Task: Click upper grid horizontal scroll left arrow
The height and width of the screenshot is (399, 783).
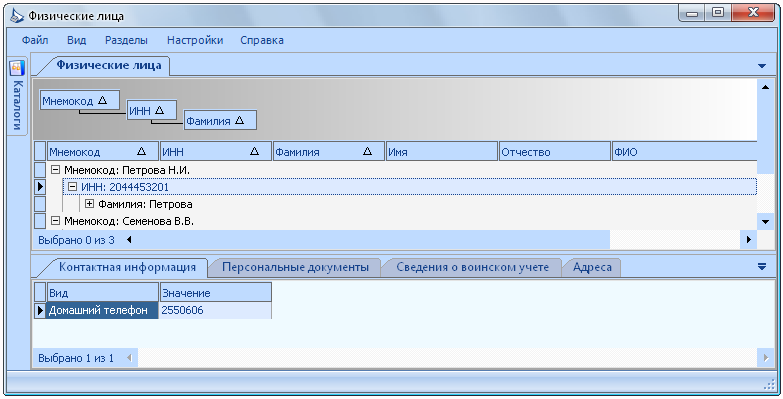Action: 129,240
